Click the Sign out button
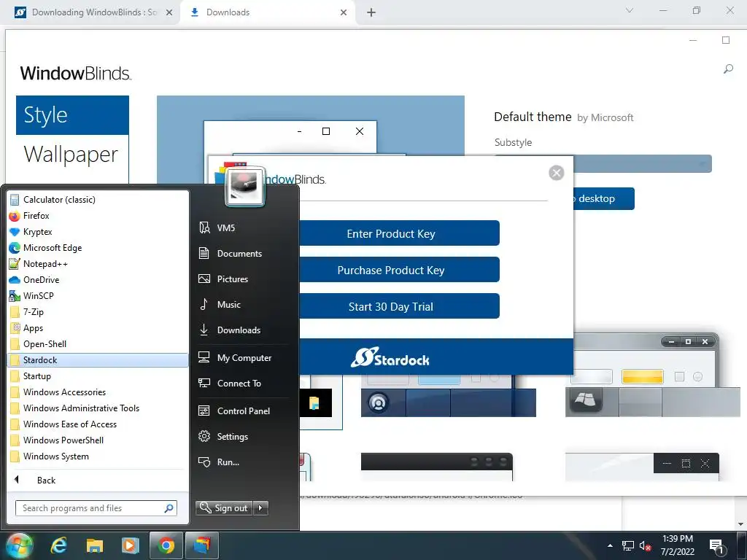747x560 pixels. coord(224,508)
